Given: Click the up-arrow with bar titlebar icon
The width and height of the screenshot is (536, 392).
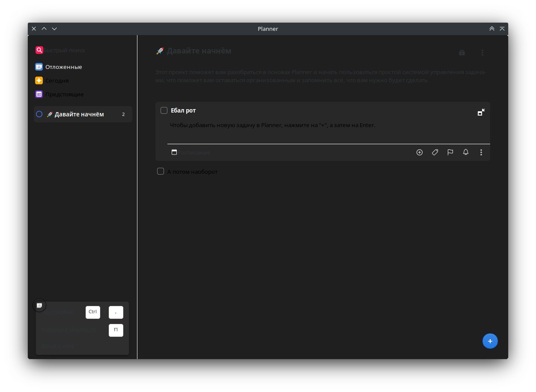Looking at the screenshot, I should coord(502,29).
